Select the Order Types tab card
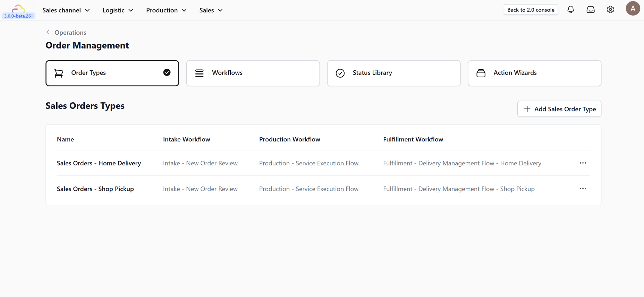644x297 pixels. tap(112, 73)
